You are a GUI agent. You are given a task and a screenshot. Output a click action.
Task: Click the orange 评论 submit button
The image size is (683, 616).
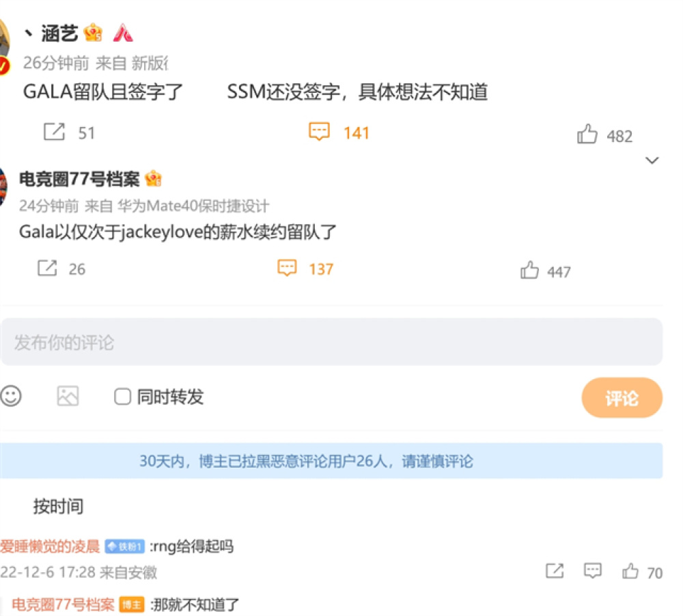[x=622, y=397]
